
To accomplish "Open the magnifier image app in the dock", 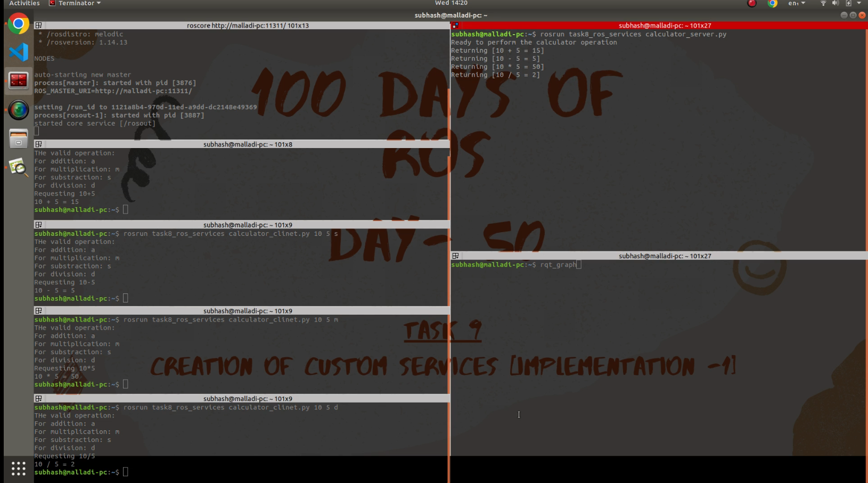I will coord(19,168).
